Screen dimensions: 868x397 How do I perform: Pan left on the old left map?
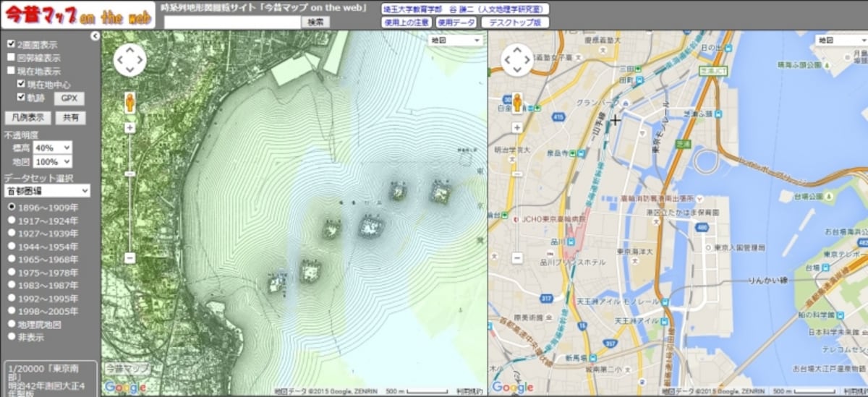tap(119, 60)
